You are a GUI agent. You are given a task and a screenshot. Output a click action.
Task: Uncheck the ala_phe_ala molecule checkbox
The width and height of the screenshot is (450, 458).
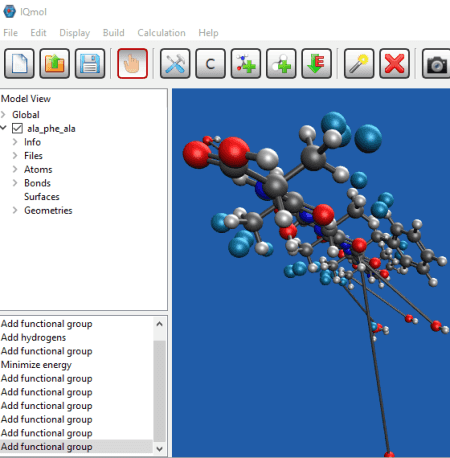coord(17,128)
